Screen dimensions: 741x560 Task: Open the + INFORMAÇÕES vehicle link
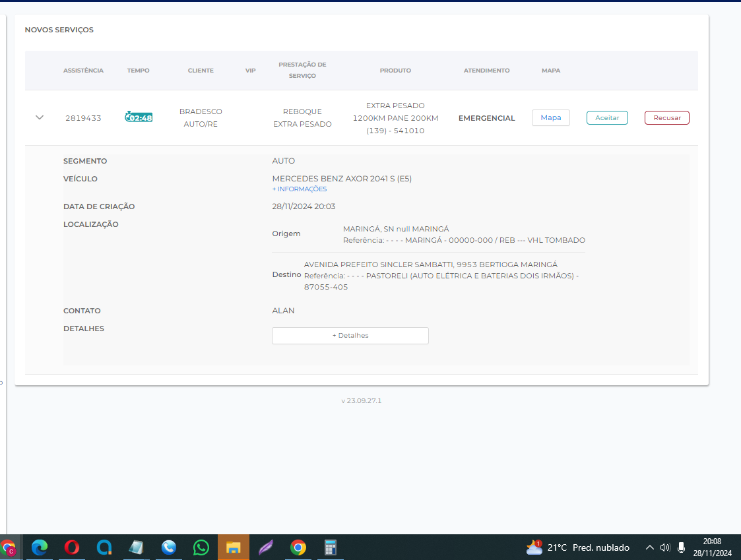click(299, 189)
